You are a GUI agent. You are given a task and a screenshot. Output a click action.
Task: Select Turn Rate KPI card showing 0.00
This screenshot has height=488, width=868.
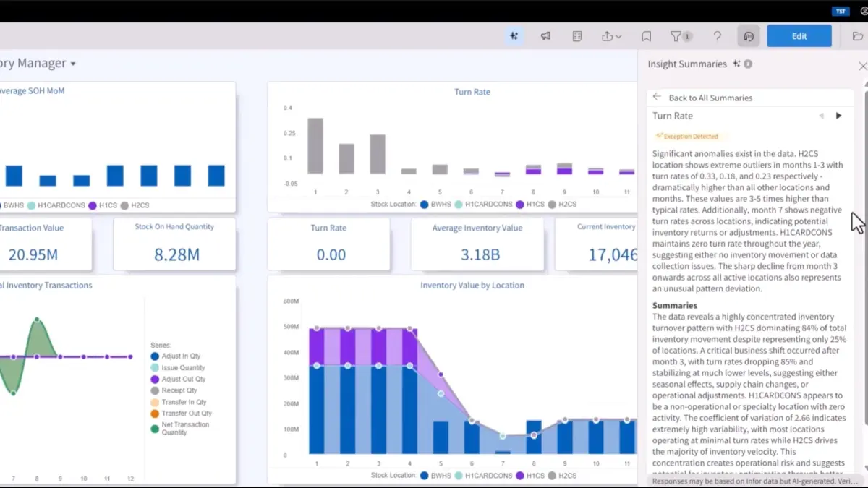(329, 244)
